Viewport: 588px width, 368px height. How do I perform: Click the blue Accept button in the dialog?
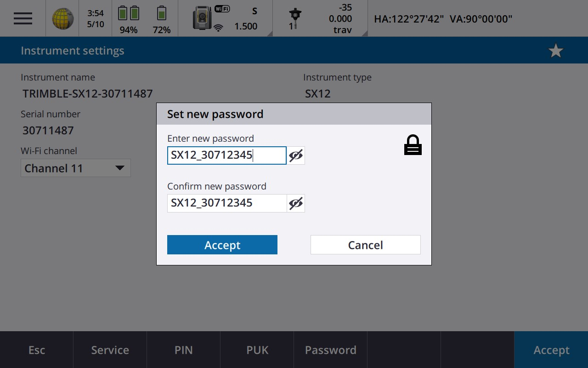tap(222, 245)
